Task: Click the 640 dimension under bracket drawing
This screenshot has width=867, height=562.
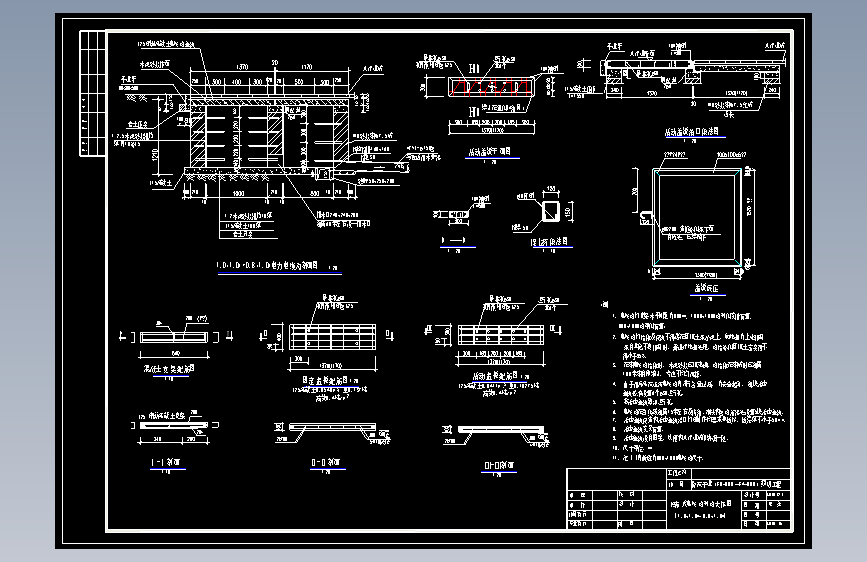Action: (x=175, y=353)
